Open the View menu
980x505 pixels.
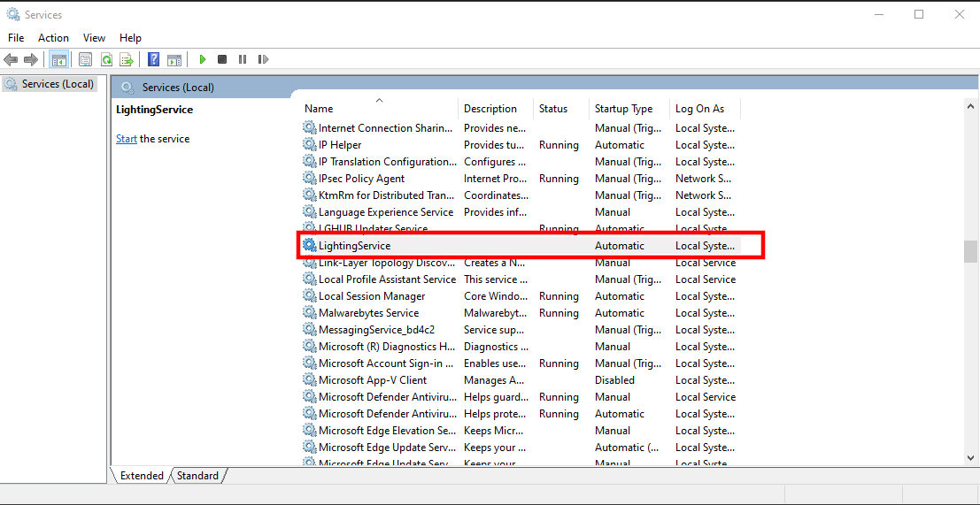click(94, 38)
